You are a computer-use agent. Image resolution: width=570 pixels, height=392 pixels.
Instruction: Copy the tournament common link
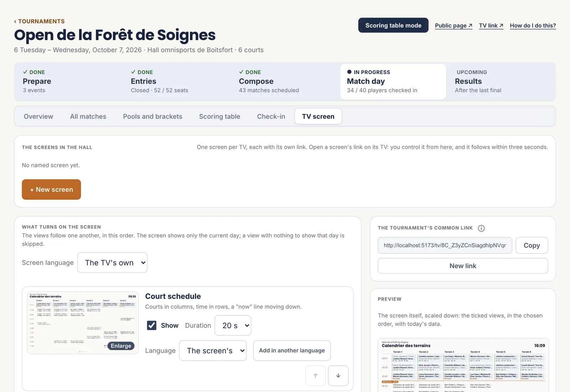pos(532,246)
